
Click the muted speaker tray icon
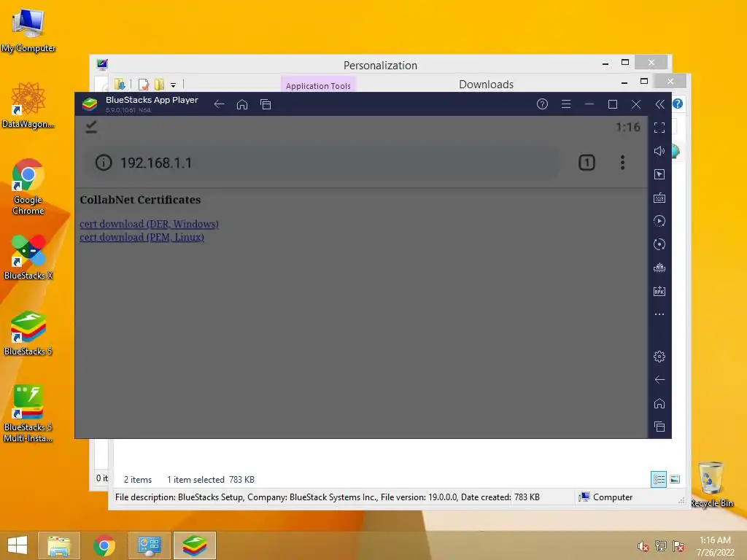(643, 546)
